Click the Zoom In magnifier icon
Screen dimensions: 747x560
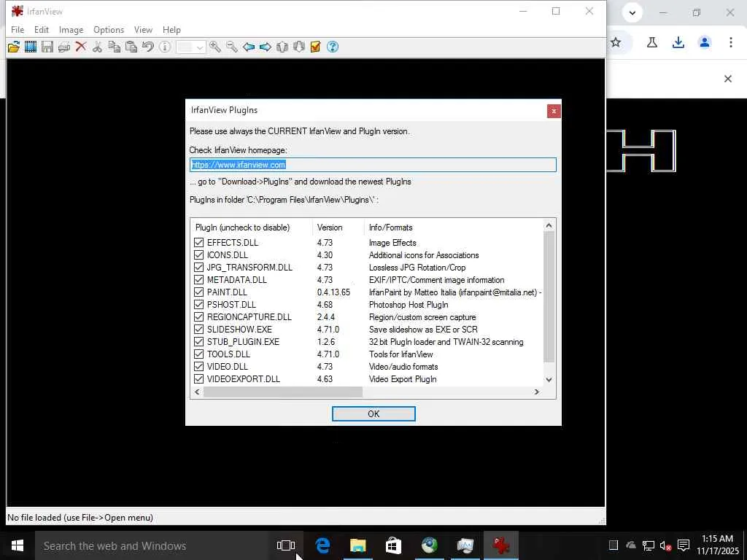215,47
